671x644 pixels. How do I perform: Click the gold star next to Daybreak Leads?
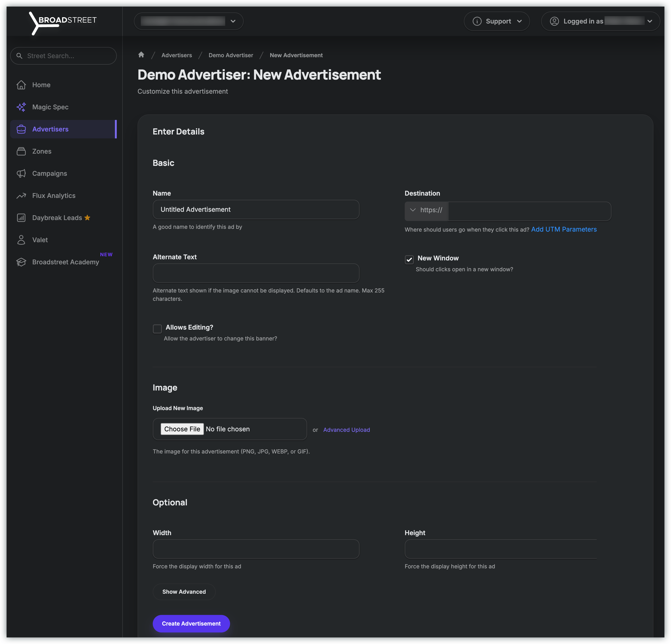coord(87,218)
